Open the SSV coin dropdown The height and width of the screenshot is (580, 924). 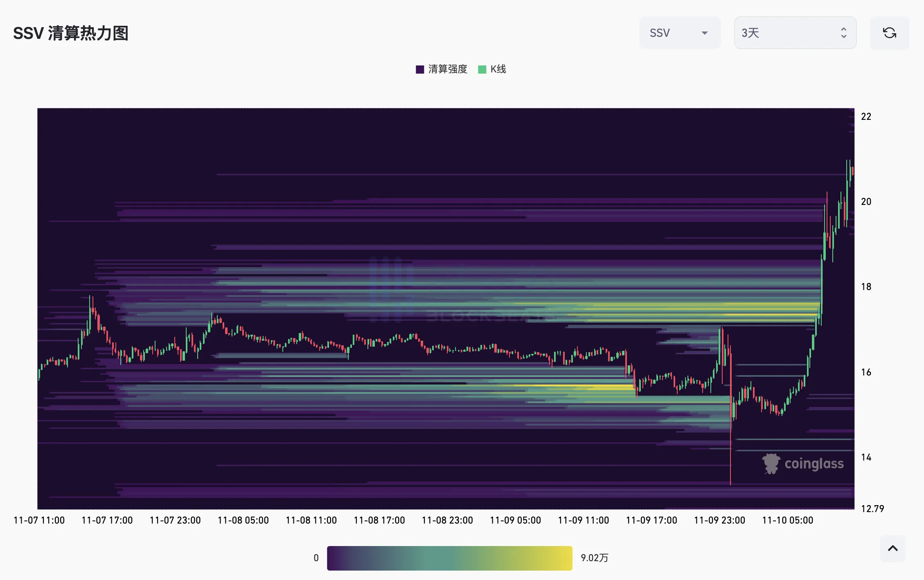tap(679, 33)
